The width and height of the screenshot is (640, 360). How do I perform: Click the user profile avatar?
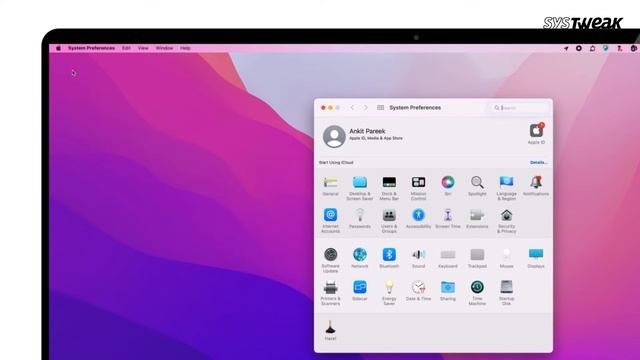[x=334, y=136]
